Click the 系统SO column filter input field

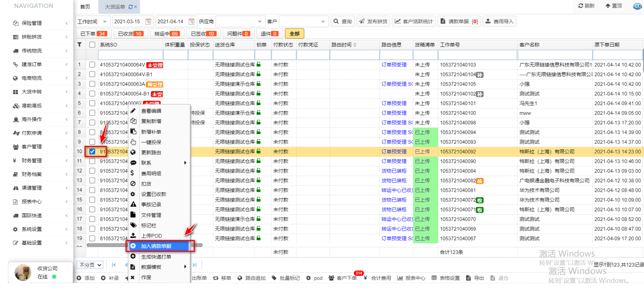click(x=131, y=55)
